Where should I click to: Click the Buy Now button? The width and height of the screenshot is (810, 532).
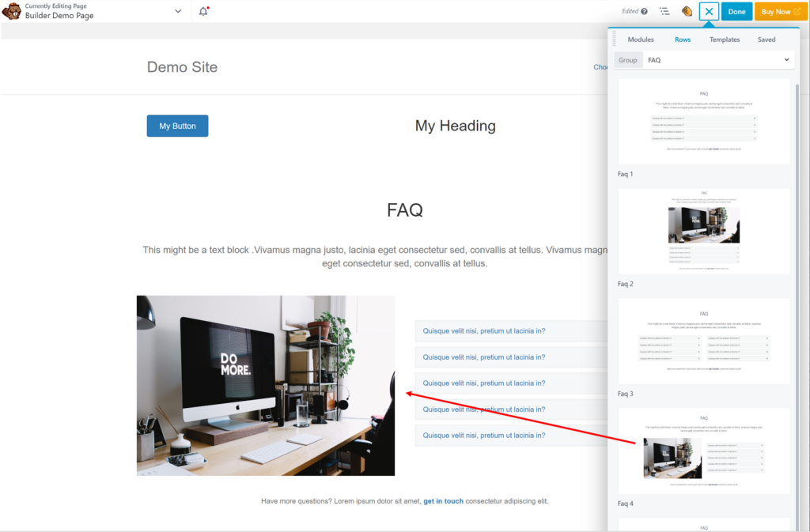click(x=781, y=11)
